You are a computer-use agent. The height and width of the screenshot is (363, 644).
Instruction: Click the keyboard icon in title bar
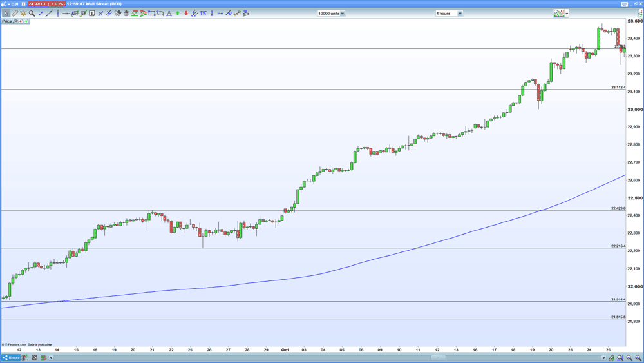click(x=624, y=4)
